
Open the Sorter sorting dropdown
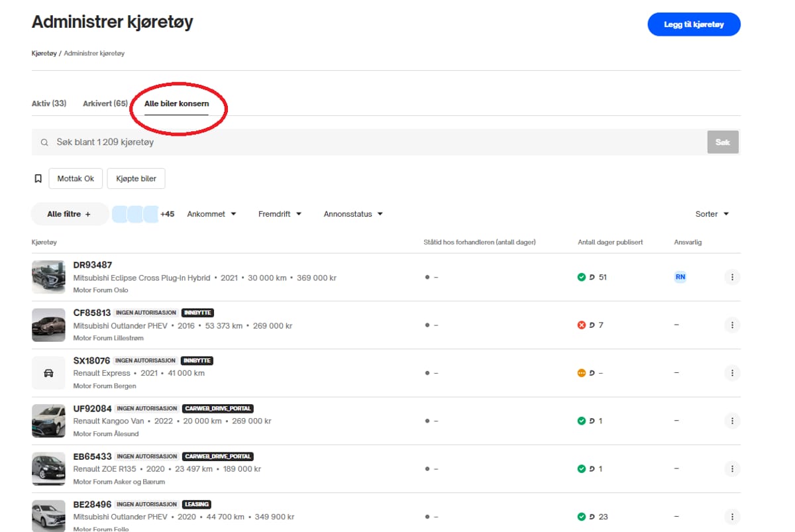pos(712,214)
